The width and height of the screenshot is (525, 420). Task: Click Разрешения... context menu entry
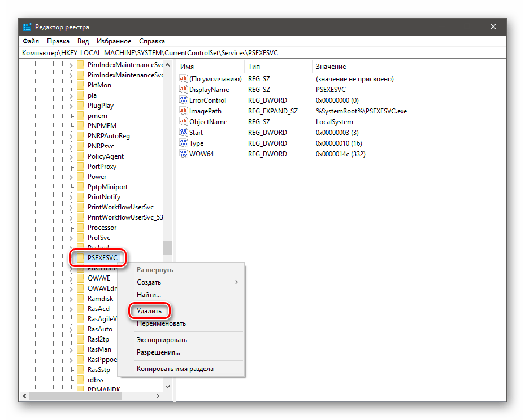[158, 352]
